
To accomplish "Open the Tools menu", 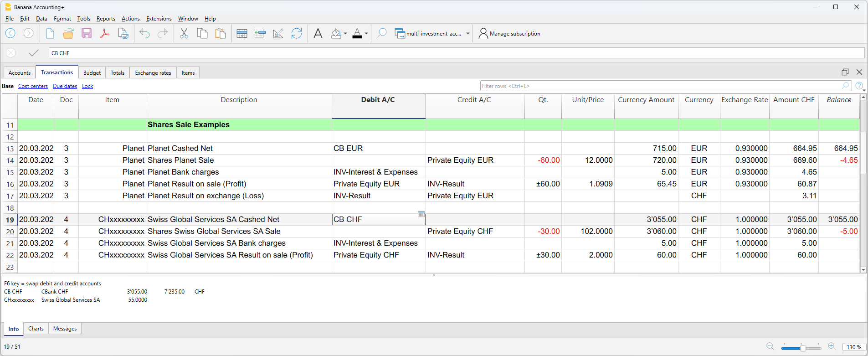I will click(83, 19).
